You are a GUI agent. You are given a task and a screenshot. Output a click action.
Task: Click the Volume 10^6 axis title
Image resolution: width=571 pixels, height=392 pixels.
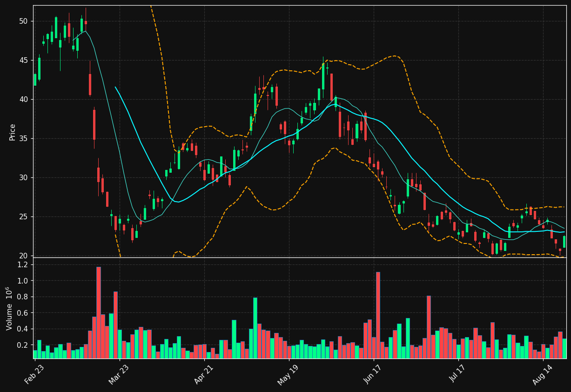pos(9,308)
